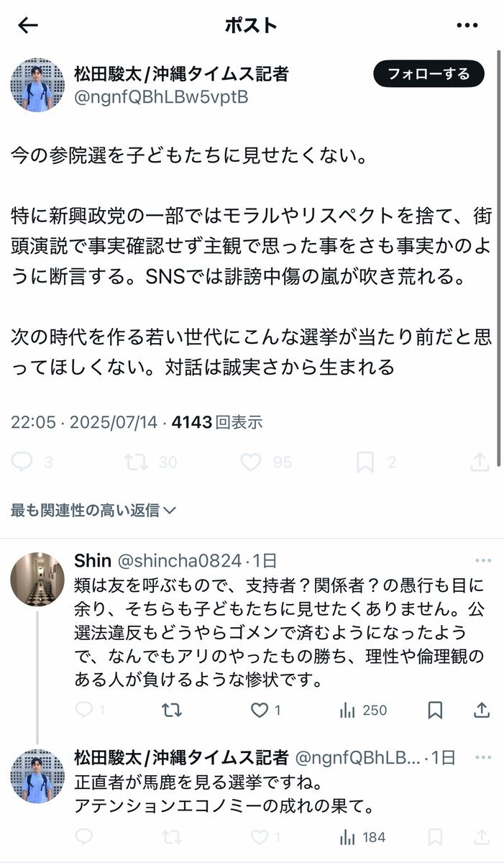Open more options on 松田駿太's reply
Screen dimensions: 504x863
482,757
